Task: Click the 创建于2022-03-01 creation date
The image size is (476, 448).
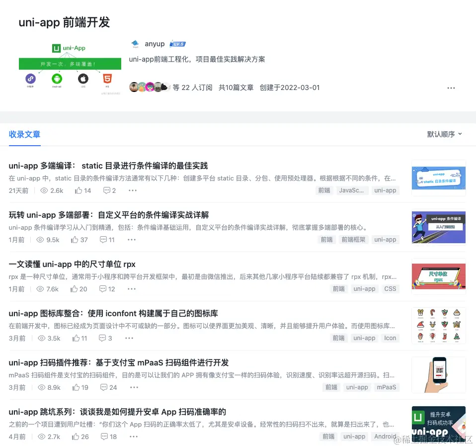Action: coord(290,88)
